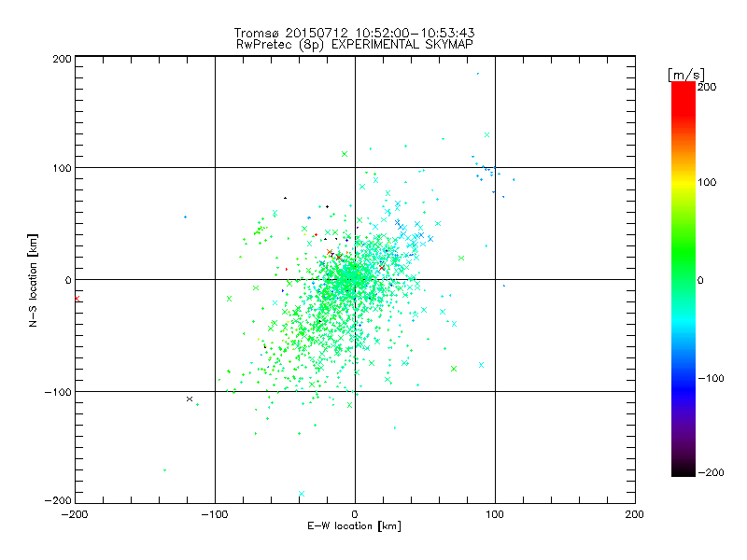Click the black X marker near -120, -107
747x560 pixels.
click(x=190, y=399)
